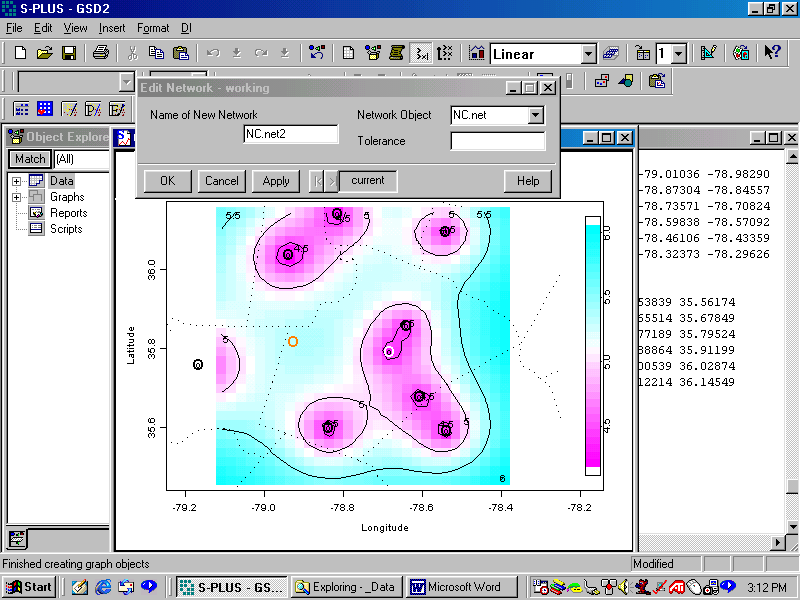Expand the Data tree node
This screenshot has height=600, width=800.
click(17, 181)
